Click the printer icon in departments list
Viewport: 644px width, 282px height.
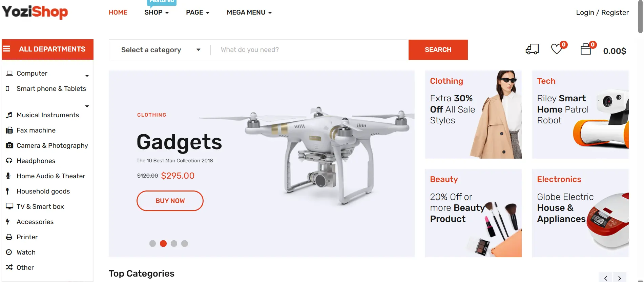pyautogui.click(x=9, y=237)
